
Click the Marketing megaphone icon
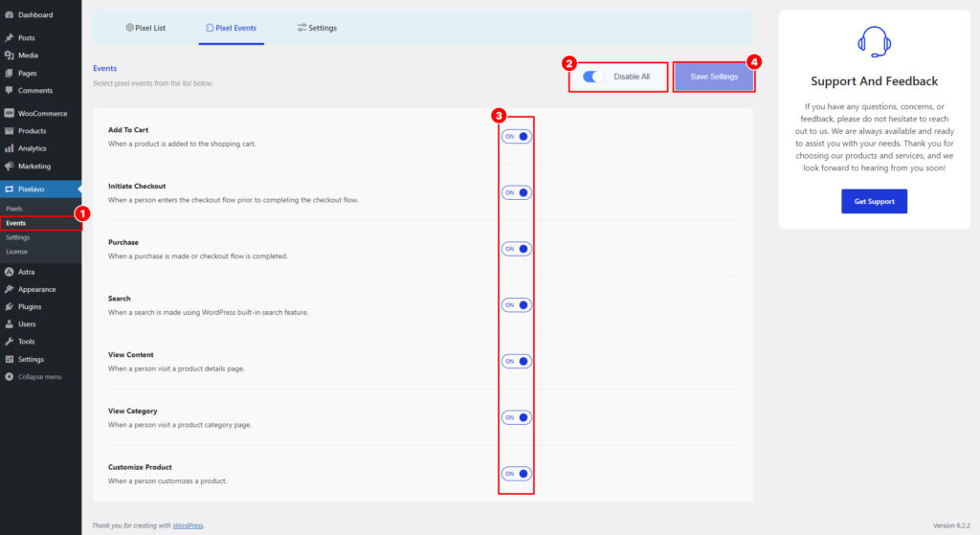click(x=9, y=167)
